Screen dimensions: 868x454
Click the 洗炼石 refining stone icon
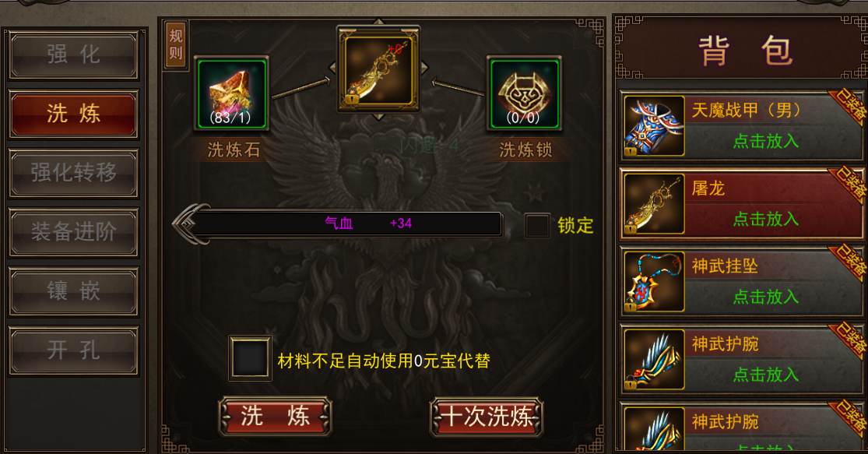tap(232, 93)
